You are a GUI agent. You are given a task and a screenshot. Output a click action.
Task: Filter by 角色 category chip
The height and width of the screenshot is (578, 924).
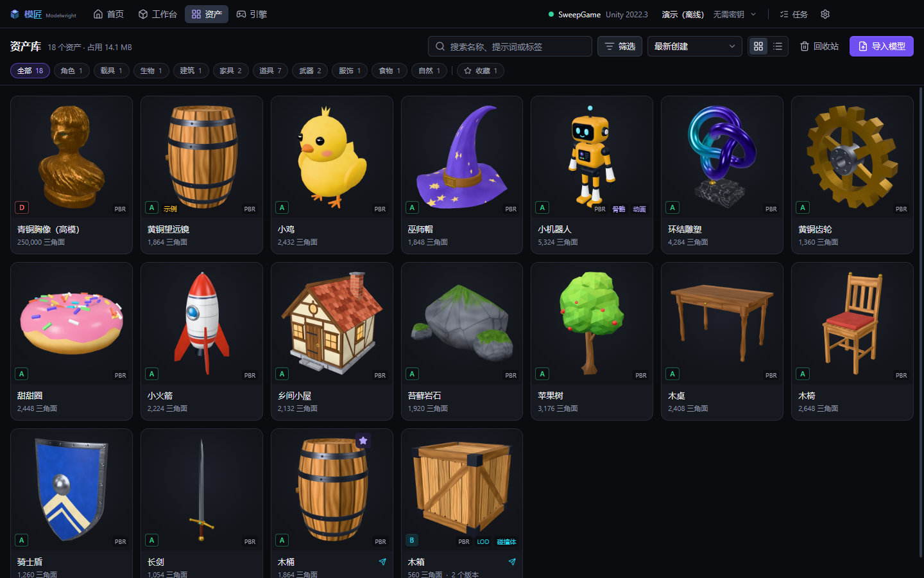point(71,71)
